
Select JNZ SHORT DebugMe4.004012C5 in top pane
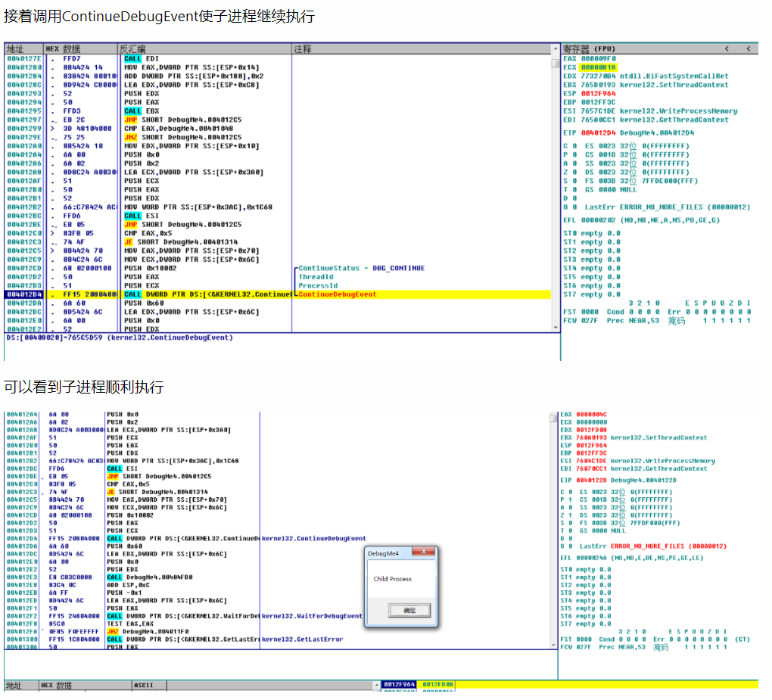tap(182, 137)
